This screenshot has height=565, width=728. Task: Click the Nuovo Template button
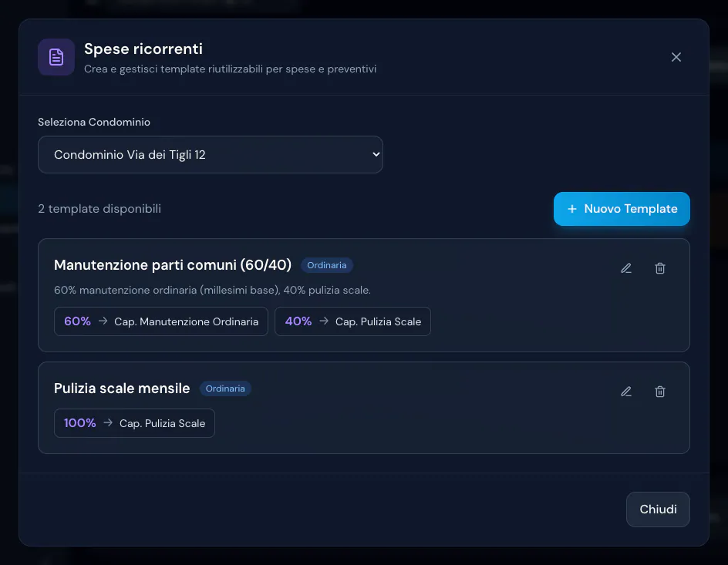[622, 209]
